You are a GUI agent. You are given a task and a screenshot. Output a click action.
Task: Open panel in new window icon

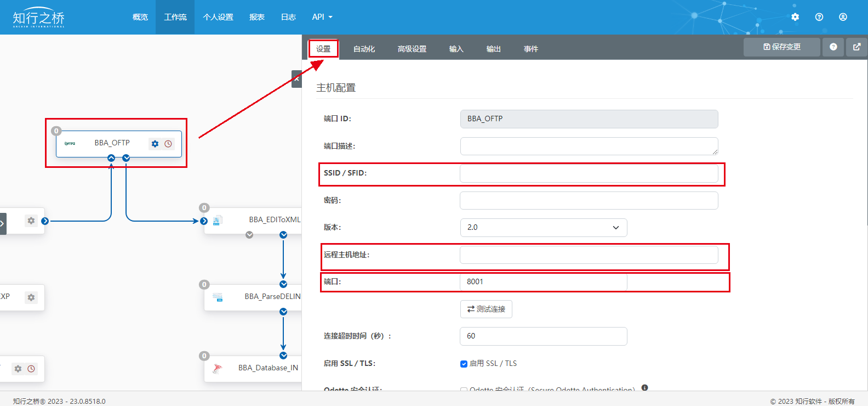[x=856, y=47]
